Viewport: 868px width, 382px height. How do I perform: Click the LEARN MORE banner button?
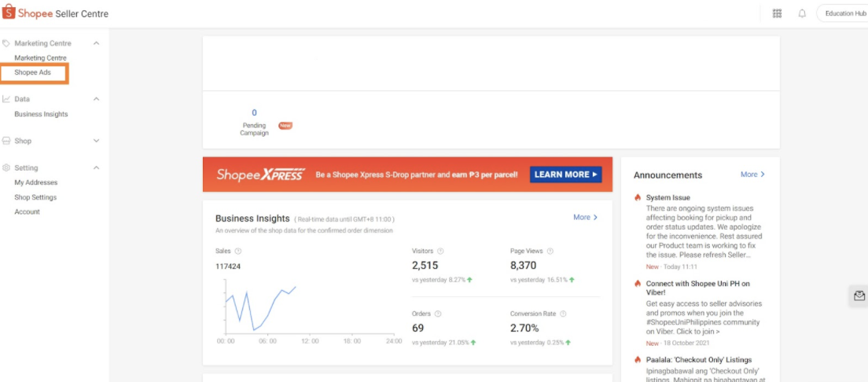(x=566, y=174)
